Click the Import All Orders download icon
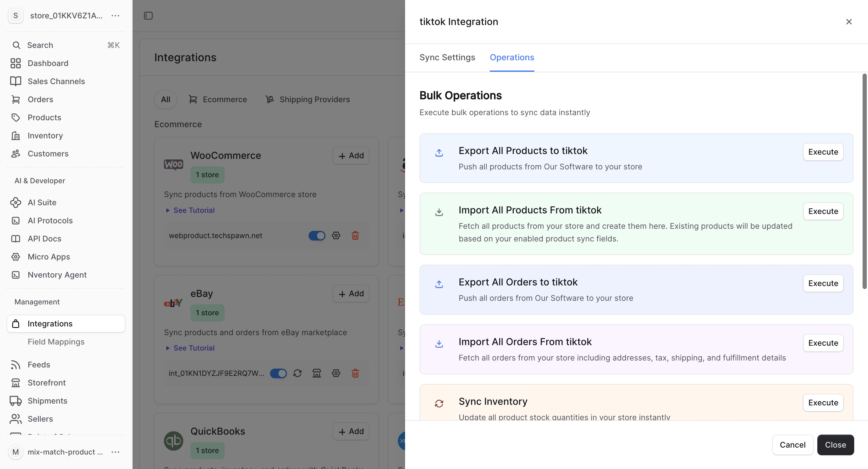This screenshot has width=868, height=469. (439, 344)
